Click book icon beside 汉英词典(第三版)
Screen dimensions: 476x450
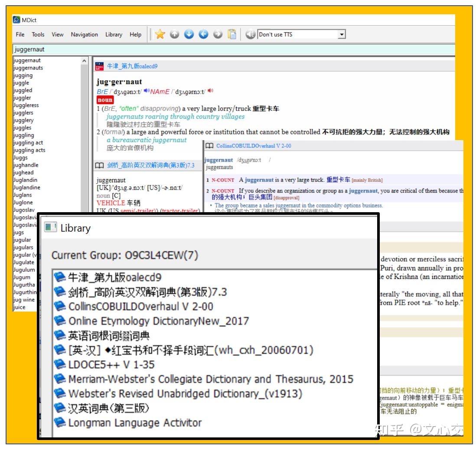point(60,408)
